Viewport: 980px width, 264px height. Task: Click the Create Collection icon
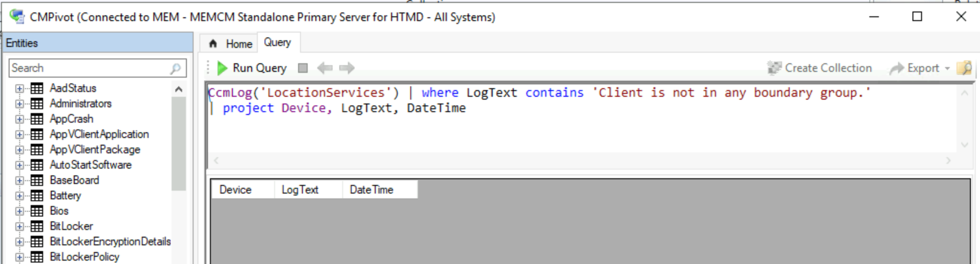click(774, 68)
